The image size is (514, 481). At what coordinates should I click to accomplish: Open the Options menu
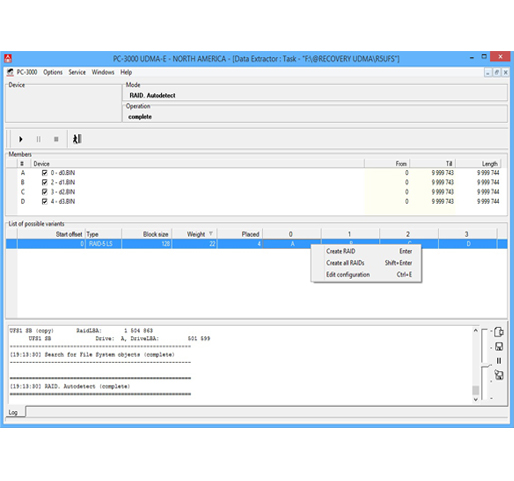coord(53,72)
